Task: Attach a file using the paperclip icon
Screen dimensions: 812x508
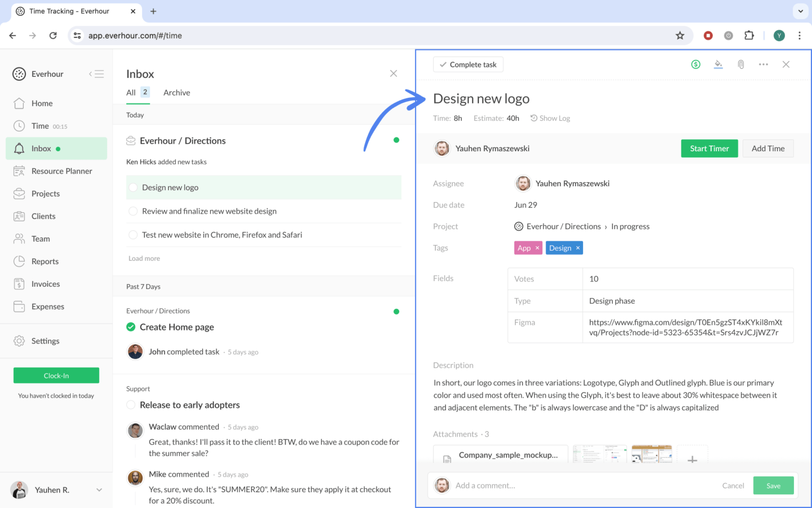Action: pos(741,64)
